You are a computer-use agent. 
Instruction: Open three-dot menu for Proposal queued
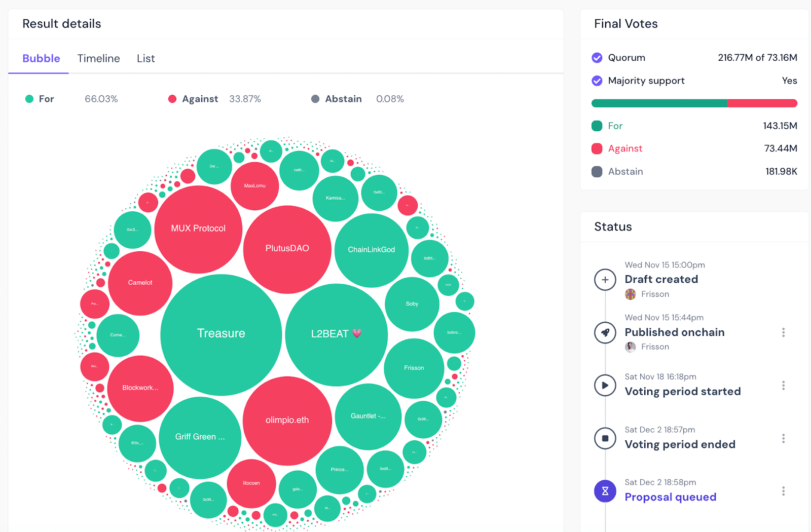point(783,491)
